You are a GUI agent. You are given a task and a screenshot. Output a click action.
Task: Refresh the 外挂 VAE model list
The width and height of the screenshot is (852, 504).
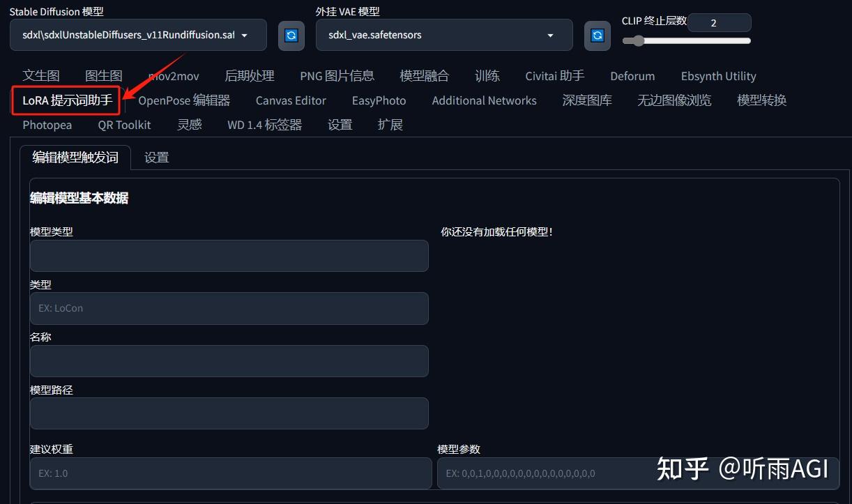[x=597, y=35]
